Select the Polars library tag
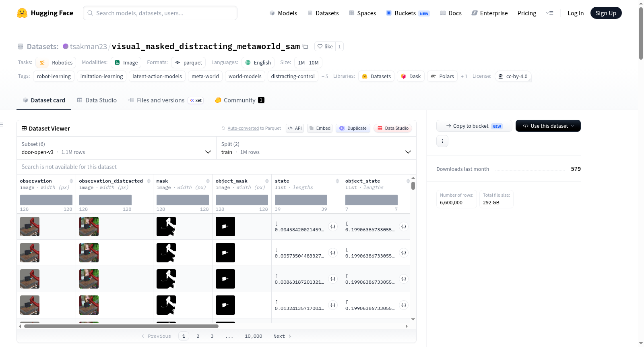Screen dimensions: 644x347 pos(442,76)
